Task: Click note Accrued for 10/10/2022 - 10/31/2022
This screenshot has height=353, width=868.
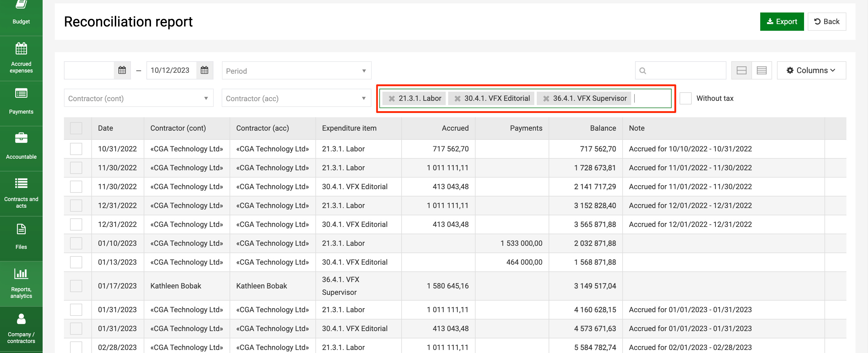Action: click(690, 149)
